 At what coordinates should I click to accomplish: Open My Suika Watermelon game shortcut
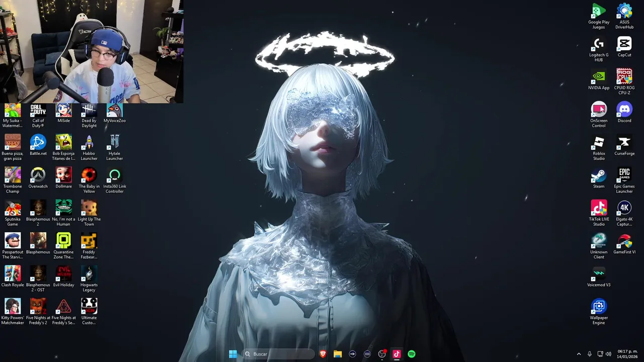pos(13,116)
